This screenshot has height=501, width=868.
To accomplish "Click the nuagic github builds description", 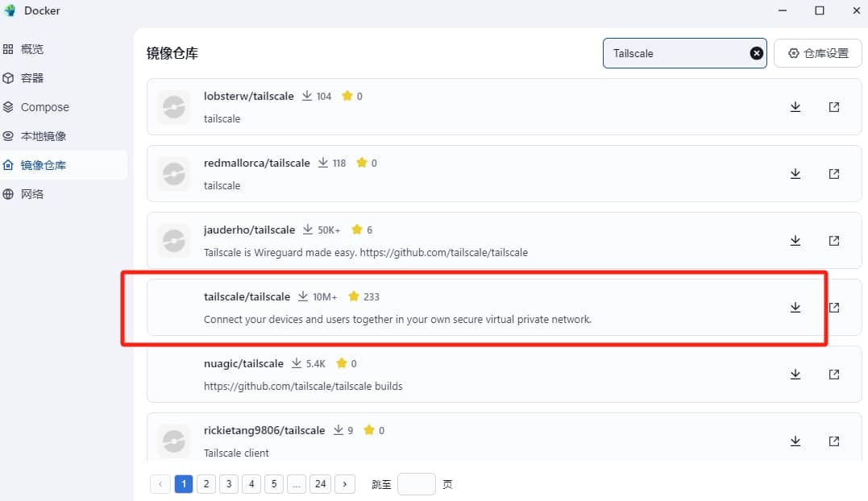I will point(303,387).
